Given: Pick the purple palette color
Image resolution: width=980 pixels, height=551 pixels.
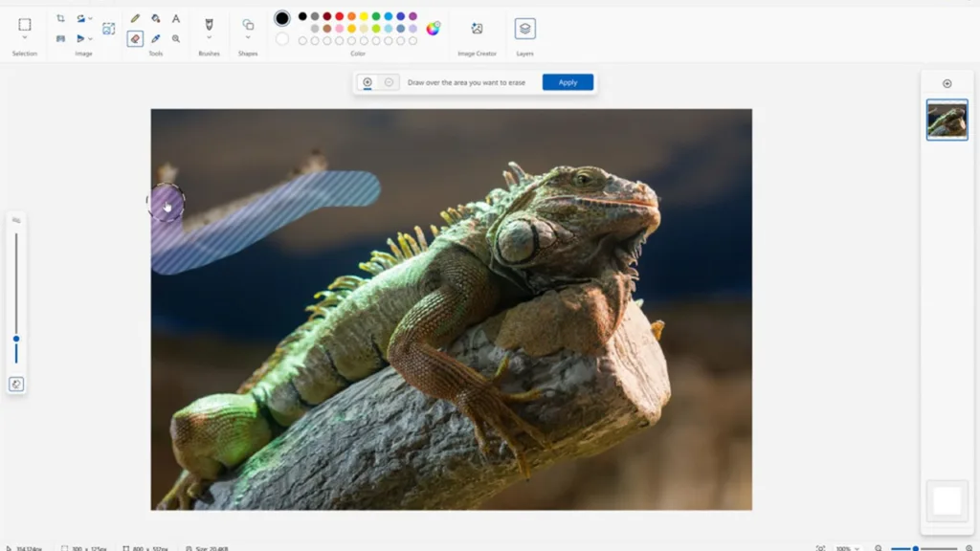Looking at the screenshot, I should [x=412, y=16].
